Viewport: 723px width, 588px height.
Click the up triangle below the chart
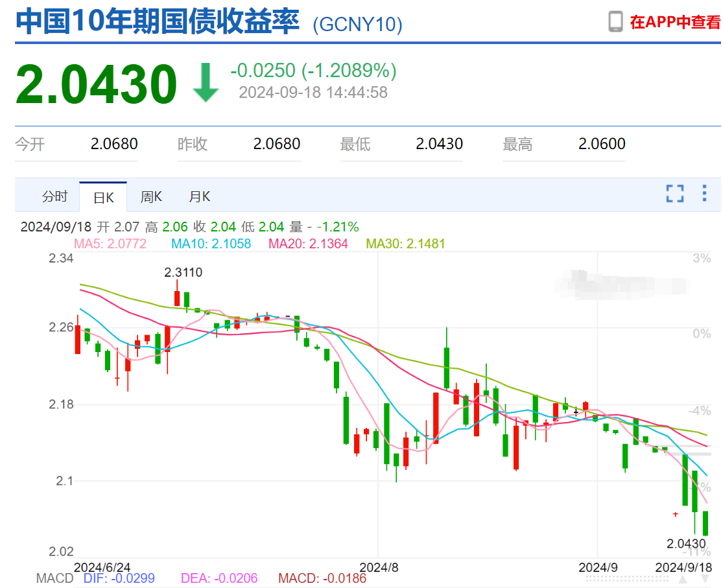(683, 579)
